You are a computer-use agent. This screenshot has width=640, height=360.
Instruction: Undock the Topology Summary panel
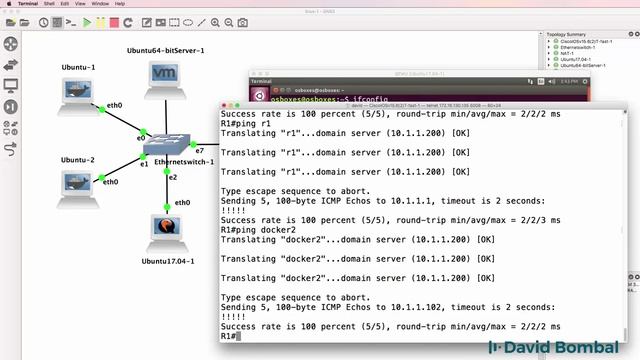631,34
